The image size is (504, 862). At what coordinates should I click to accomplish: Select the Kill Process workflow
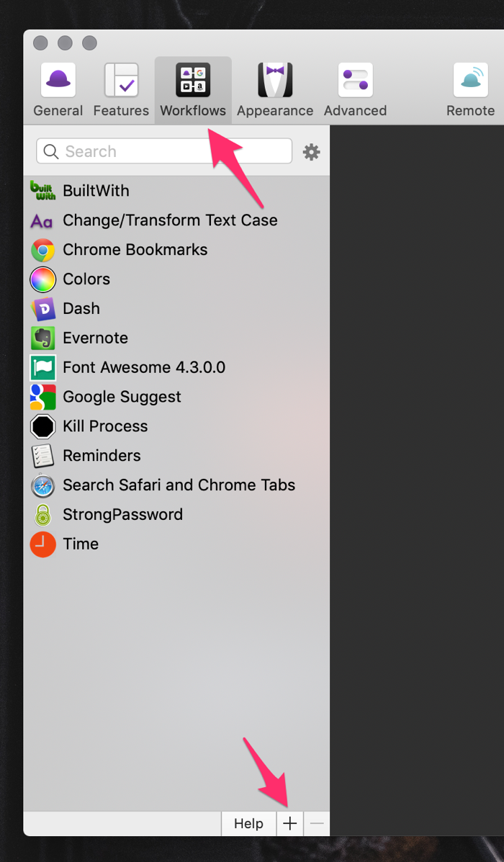coord(176,426)
